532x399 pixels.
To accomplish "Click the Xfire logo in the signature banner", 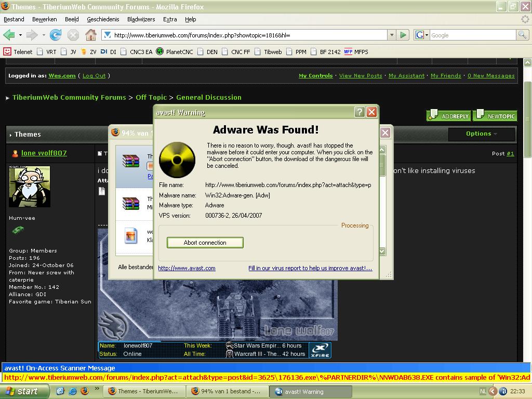I will click(320, 350).
